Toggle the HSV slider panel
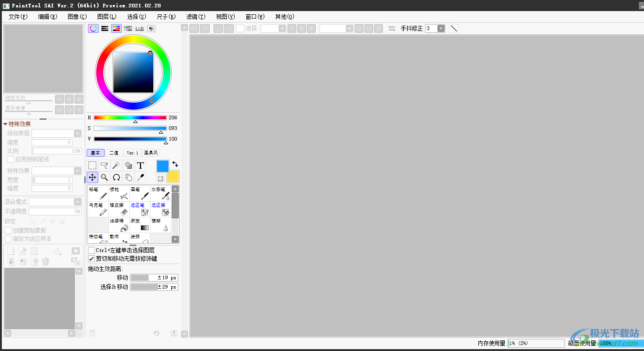Image resolution: width=644 pixels, height=351 pixels. pyautogui.click(x=117, y=28)
